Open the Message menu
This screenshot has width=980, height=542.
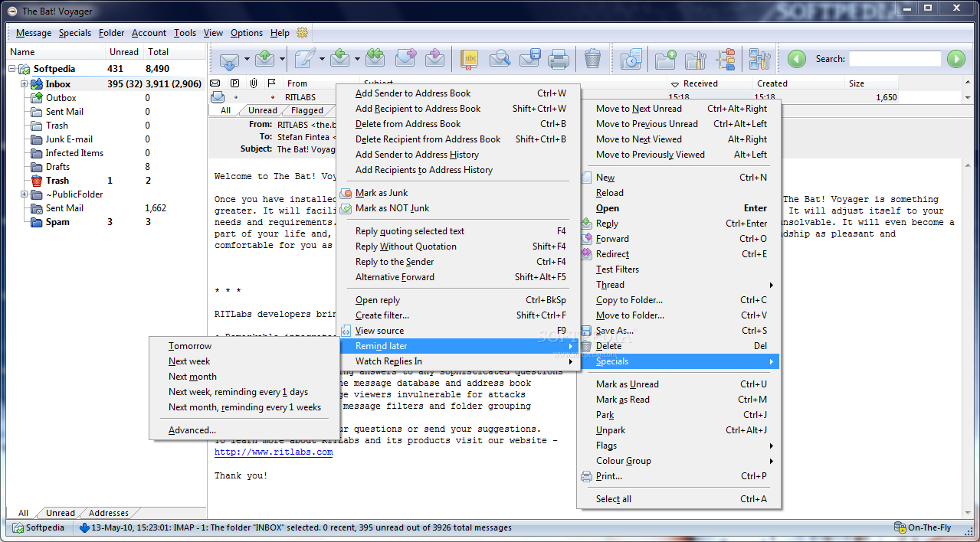click(34, 33)
